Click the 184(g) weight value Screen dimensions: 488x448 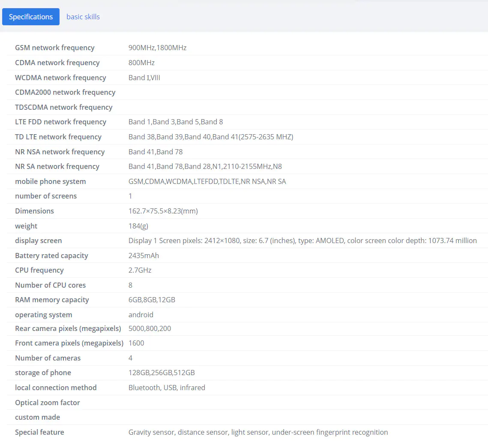pos(138,226)
